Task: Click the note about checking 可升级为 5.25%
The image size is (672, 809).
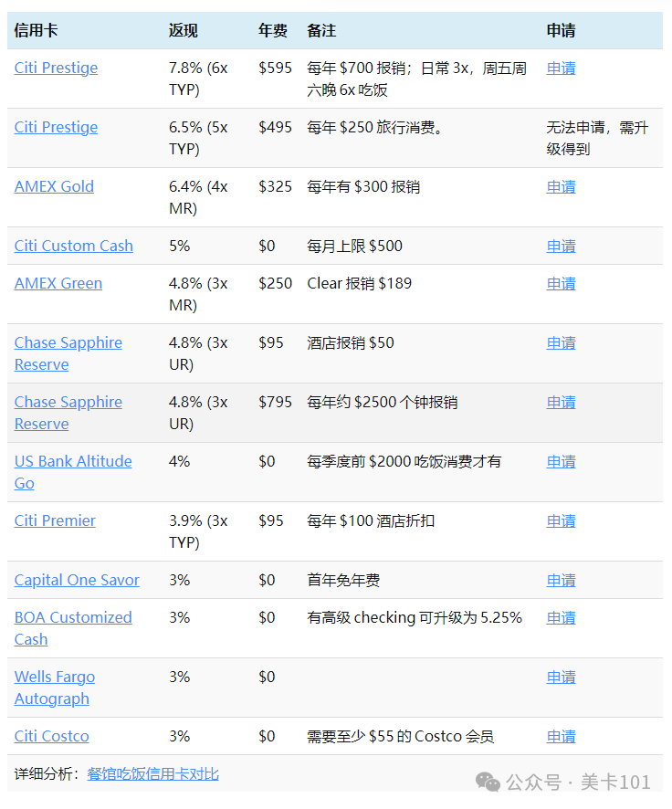Action: [x=415, y=617]
